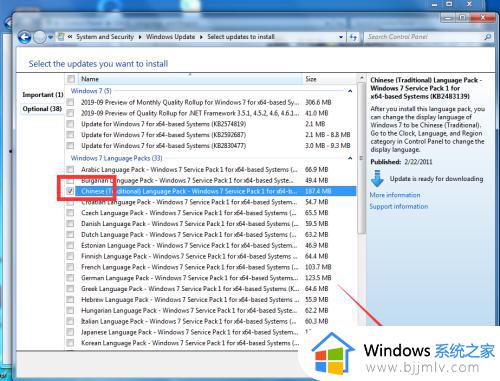Click the 306.6 MB size value
Screen dimensions: 500x381
[x=318, y=102]
